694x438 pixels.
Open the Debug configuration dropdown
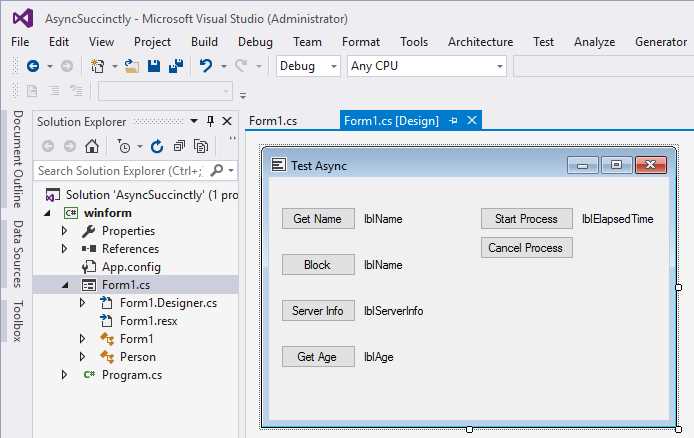[x=334, y=66]
